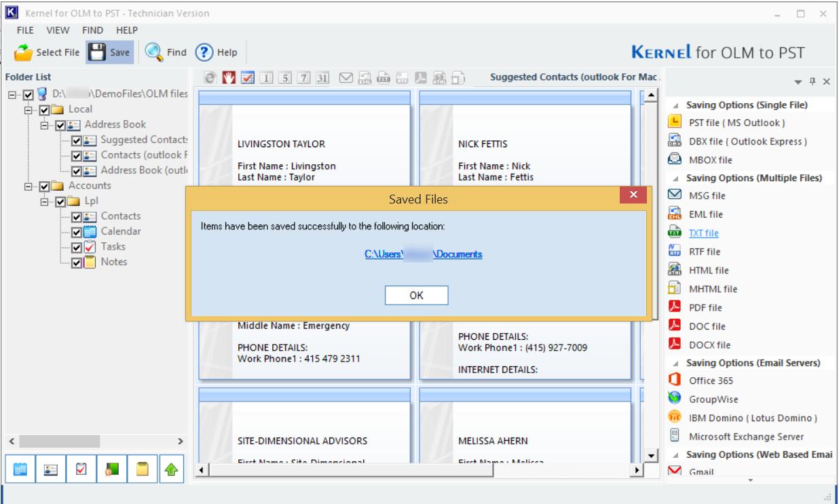839x504 pixels.
Task: Toggle checkbox for D:\ DemoFiles root node
Action: click(x=29, y=94)
